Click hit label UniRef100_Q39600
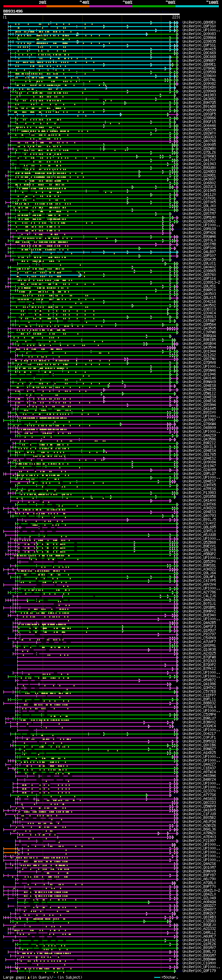 tap(199, 76)
